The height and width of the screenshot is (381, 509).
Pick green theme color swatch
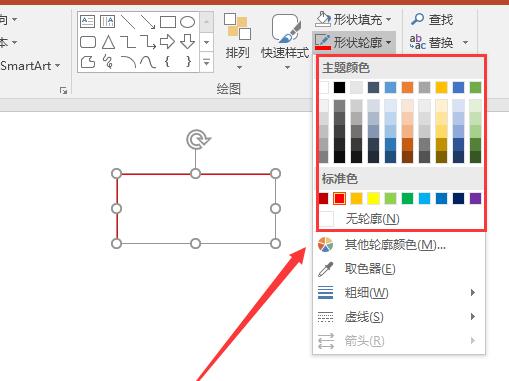(x=475, y=88)
